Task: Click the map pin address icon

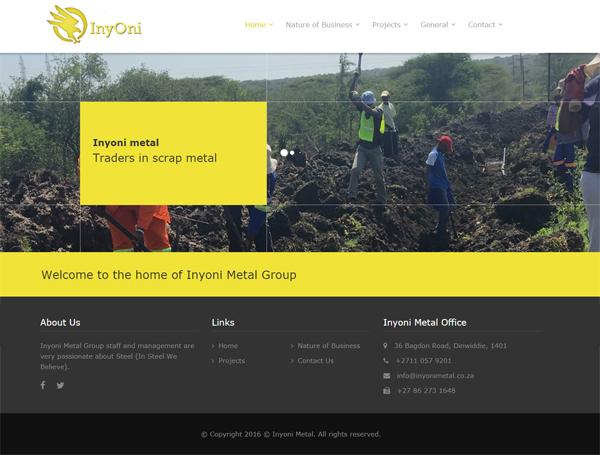Action: (x=386, y=346)
